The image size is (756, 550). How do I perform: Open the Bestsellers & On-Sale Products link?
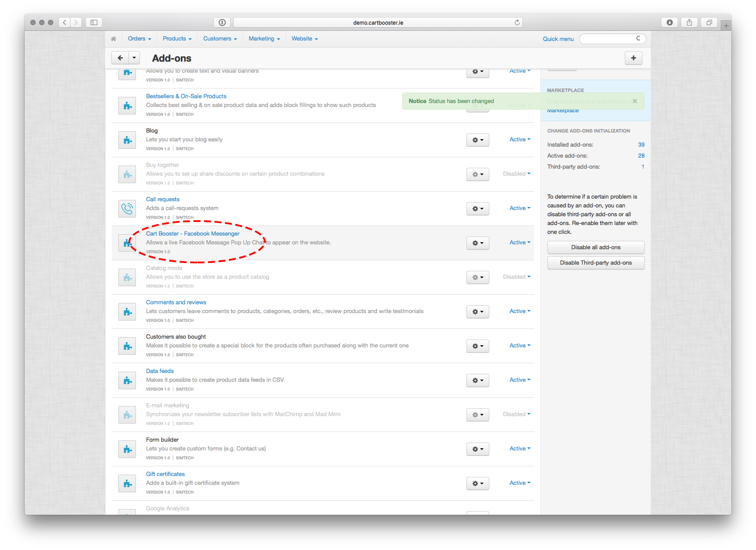pyautogui.click(x=186, y=96)
